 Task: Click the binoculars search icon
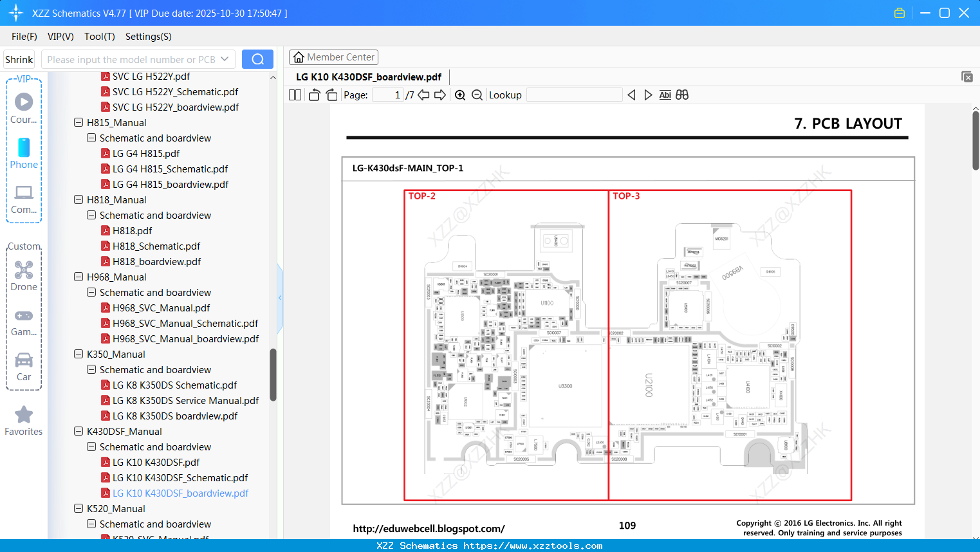coord(682,95)
